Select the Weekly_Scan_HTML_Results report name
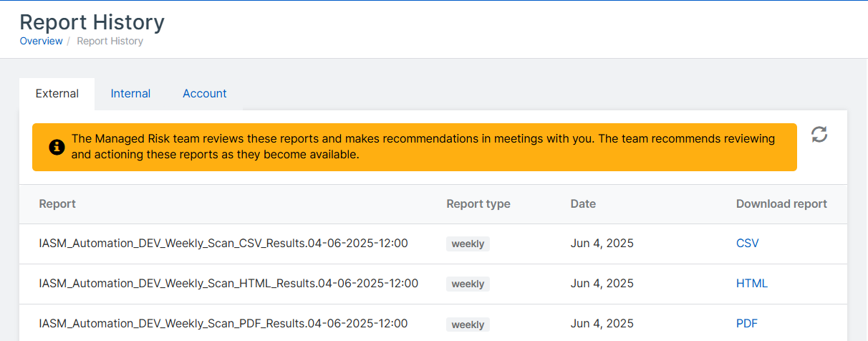The width and height of the screenshot is (868, 341). click(x=228, y=284)
